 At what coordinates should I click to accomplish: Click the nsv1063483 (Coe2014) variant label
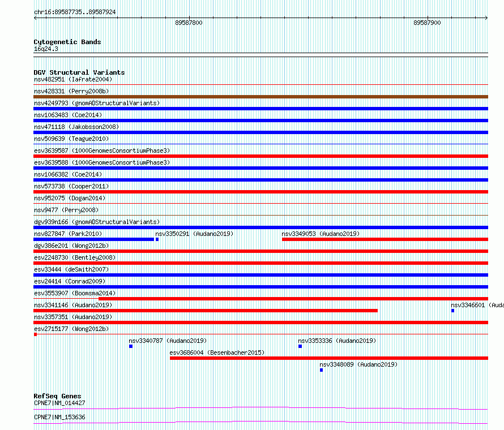[68, 115]
